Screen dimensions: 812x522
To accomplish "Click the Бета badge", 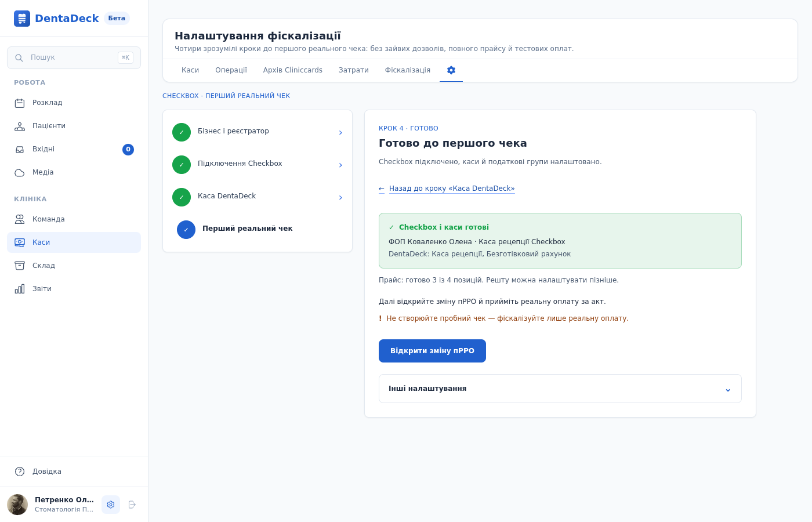I will pos(117,18).
